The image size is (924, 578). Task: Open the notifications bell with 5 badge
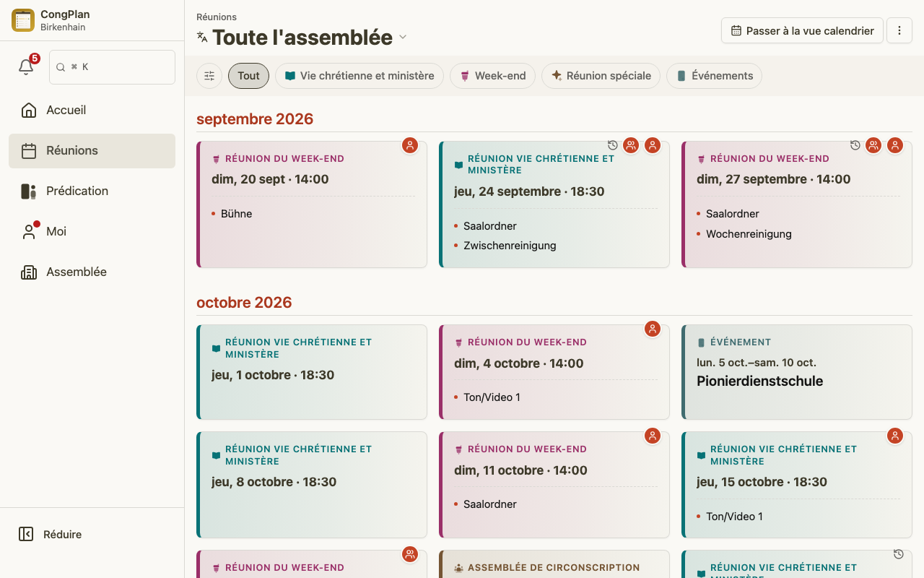(27, 66)
